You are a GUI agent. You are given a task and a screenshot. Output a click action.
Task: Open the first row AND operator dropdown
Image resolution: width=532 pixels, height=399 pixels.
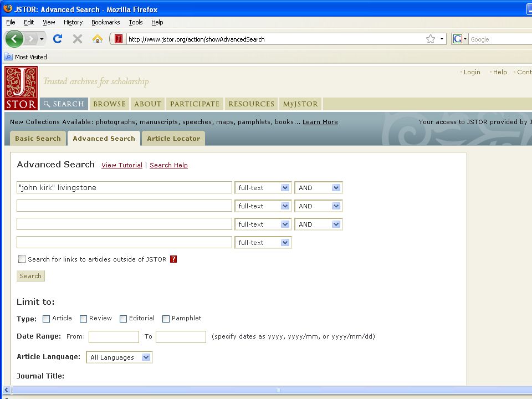(x=318, y=188)
